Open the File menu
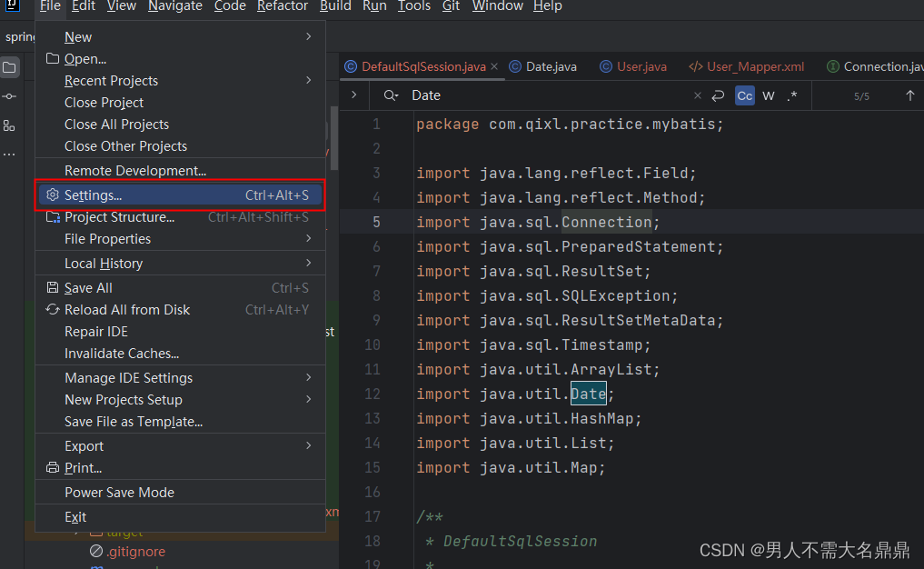The width and height of the screenshot is (924, 569). (x=50, y=6)
